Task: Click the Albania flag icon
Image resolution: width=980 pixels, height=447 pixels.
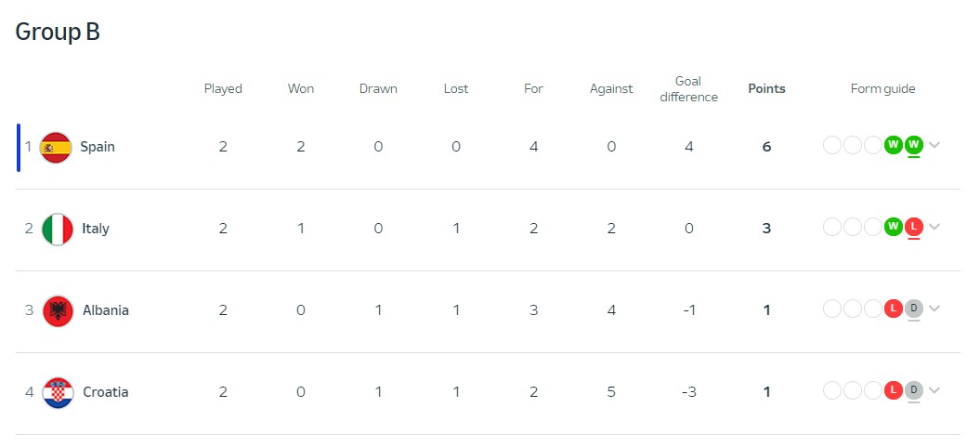Action: pyautogui.click(x=59, y=310)
